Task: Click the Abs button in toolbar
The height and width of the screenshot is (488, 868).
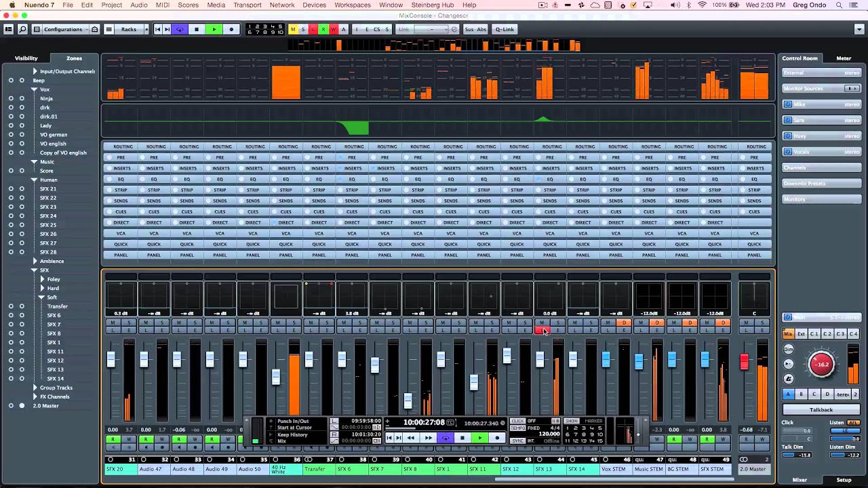Action: [481, 29]
